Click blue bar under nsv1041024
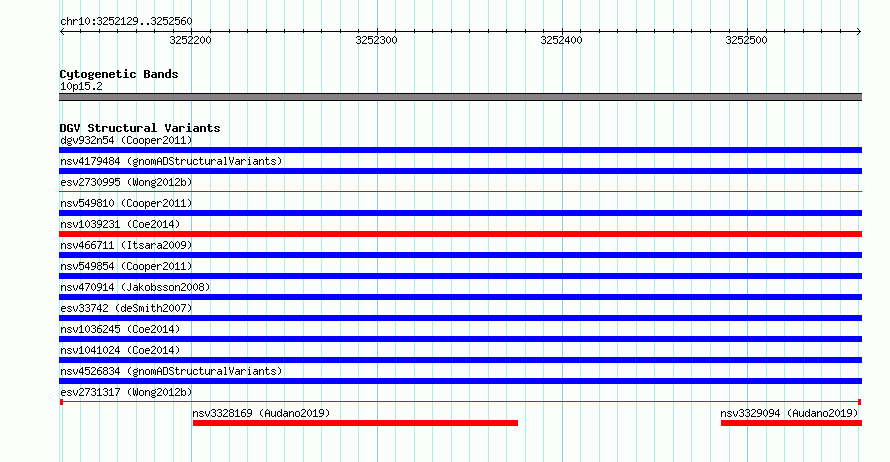This screenshot has height=462, width=890. coord(460,360)
